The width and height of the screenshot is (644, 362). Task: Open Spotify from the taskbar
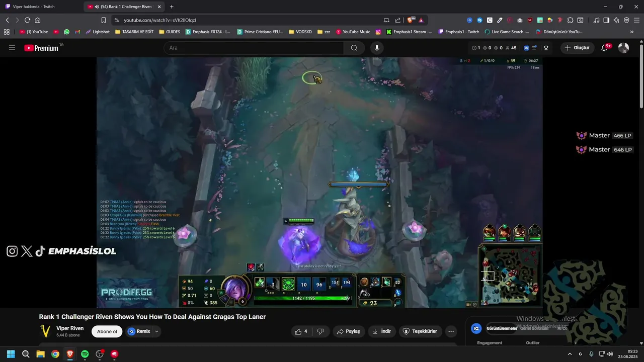point(85,354)
